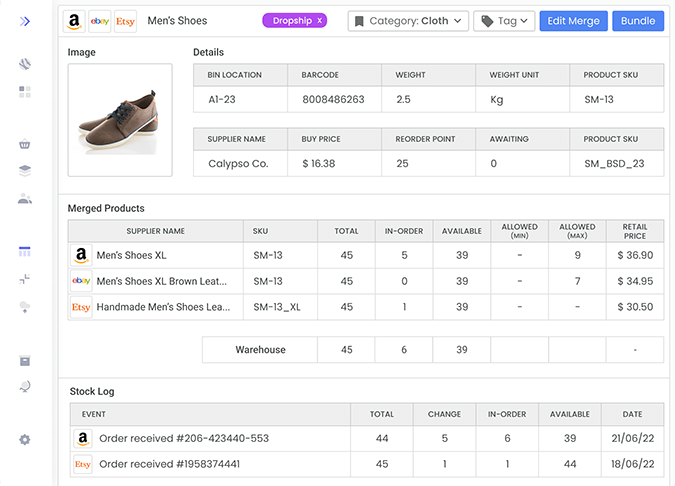
Task: Click the eBay icon in Merged Products row
Action: [81, 281]
